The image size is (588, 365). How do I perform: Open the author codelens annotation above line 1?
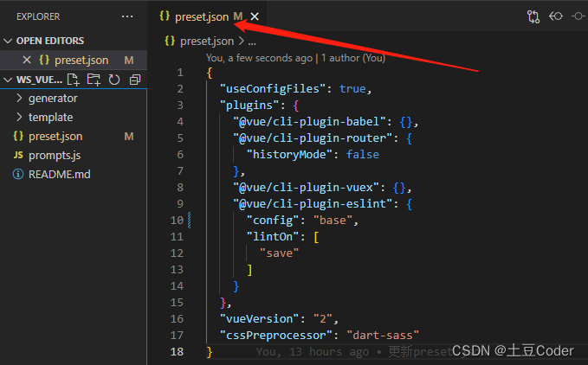(x=295, y=58)
